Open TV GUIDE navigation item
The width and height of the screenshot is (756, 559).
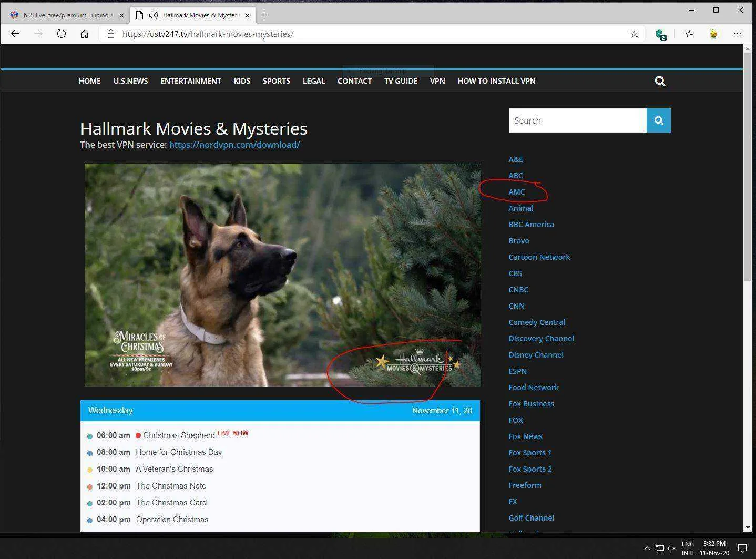(x=401, y=81)
